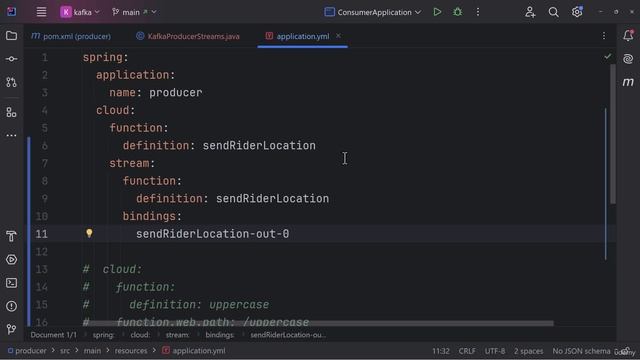
Task: Click 'sendRiderLocation-ou...' breadcrumb
Action: point(288,335)
